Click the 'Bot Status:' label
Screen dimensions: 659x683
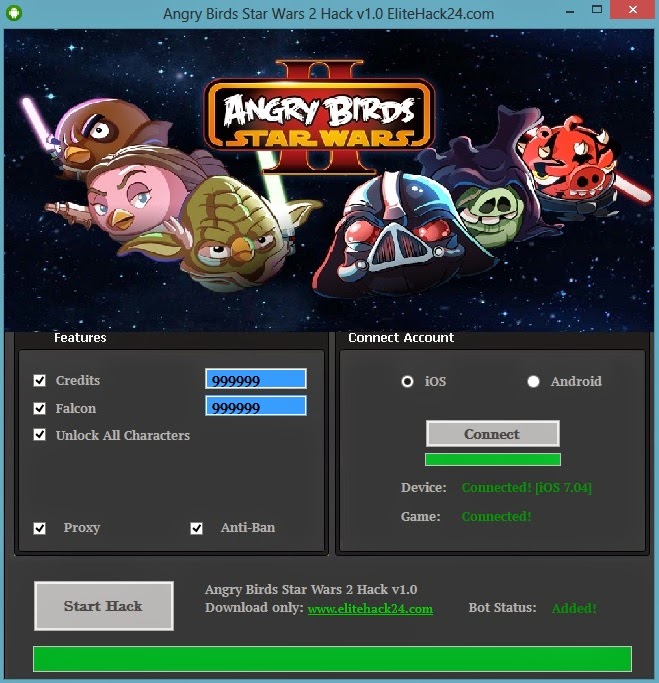click(x=502, y=608)
